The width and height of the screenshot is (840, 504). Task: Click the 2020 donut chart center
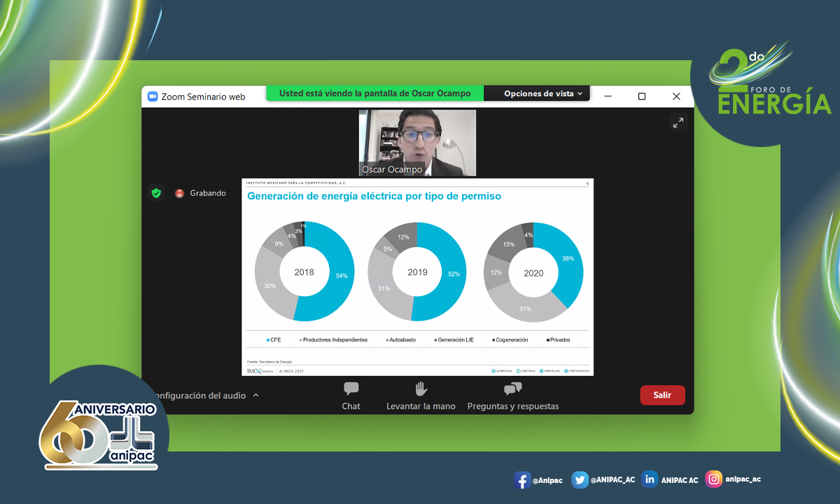click(x=533, y=273)
